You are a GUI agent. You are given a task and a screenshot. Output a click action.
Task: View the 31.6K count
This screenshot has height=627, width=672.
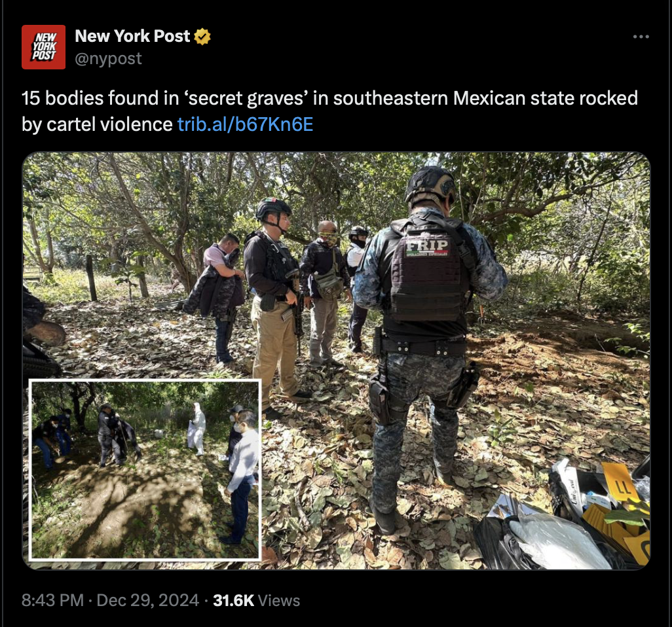[234, 600]
